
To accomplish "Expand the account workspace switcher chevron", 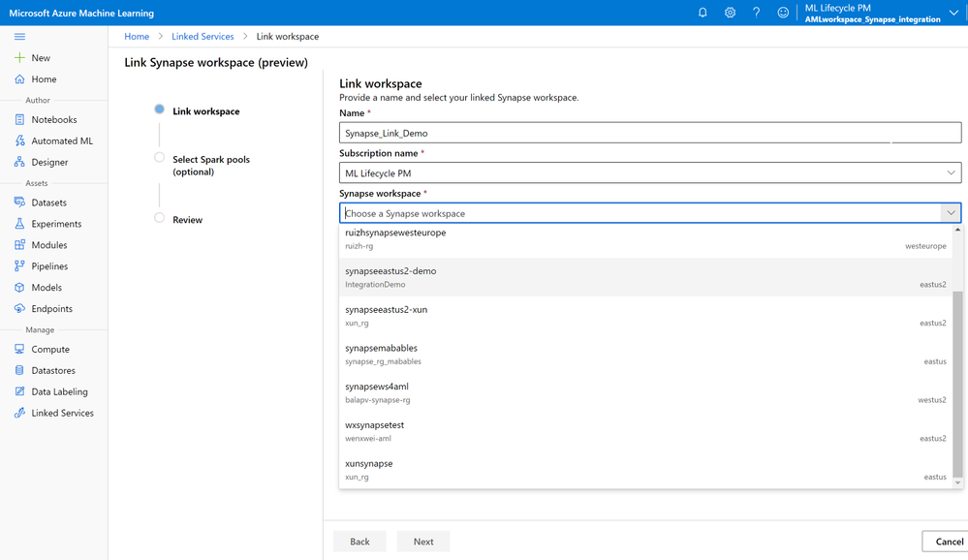I will (953, 13).
